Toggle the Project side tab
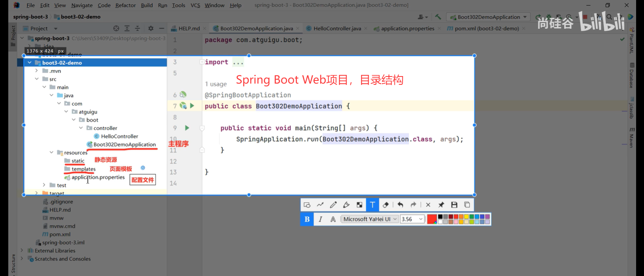This screenshot has height=276, width=644. click(x=13, y=36)
